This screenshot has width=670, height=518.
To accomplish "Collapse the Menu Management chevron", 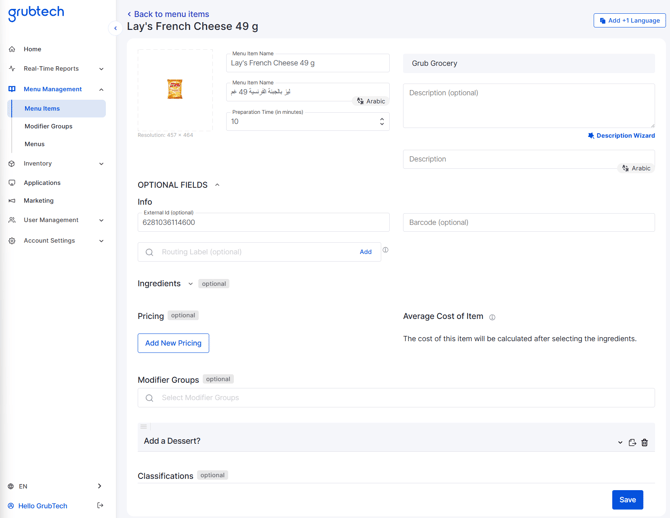I will coord(101,89).
